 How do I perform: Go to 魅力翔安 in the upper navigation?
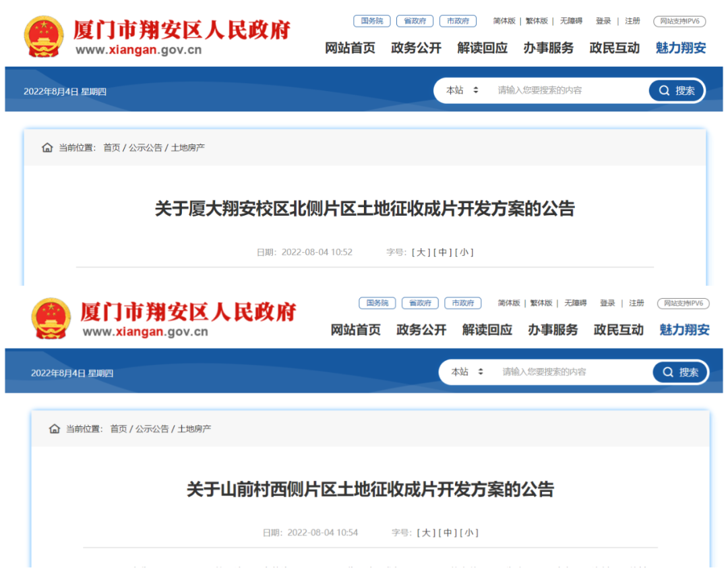tap(681, 48)
